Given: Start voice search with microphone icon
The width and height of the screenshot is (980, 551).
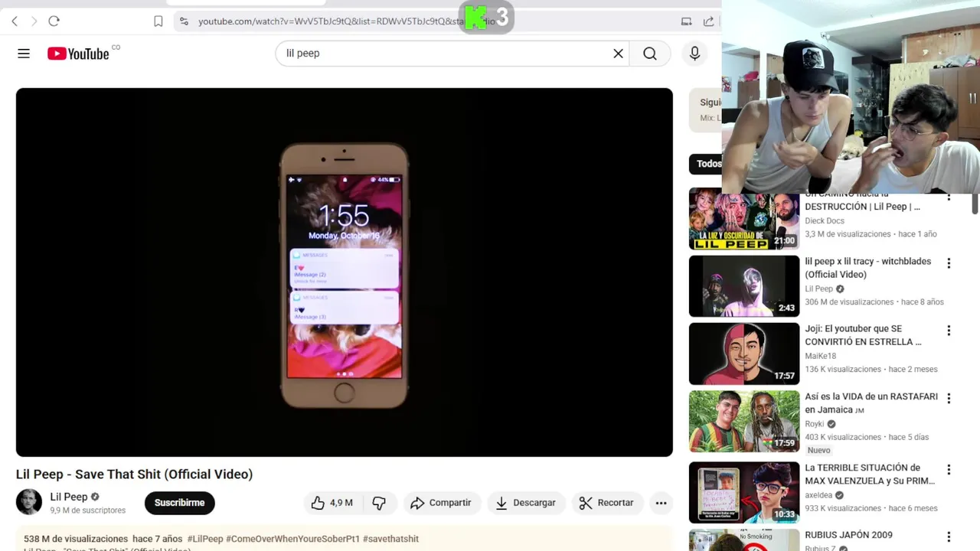Looking at the screenshot, I should [x=694, y=54].
